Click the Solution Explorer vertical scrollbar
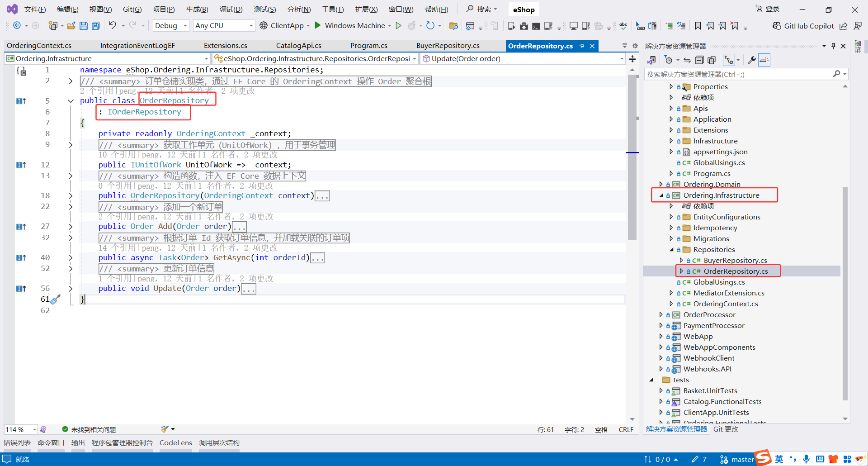868x466 pixels. tap(845, 293)
